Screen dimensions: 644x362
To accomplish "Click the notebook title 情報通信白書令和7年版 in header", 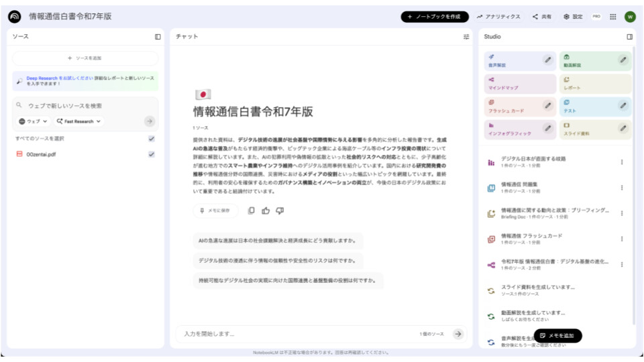I will (x=70, y=16).
